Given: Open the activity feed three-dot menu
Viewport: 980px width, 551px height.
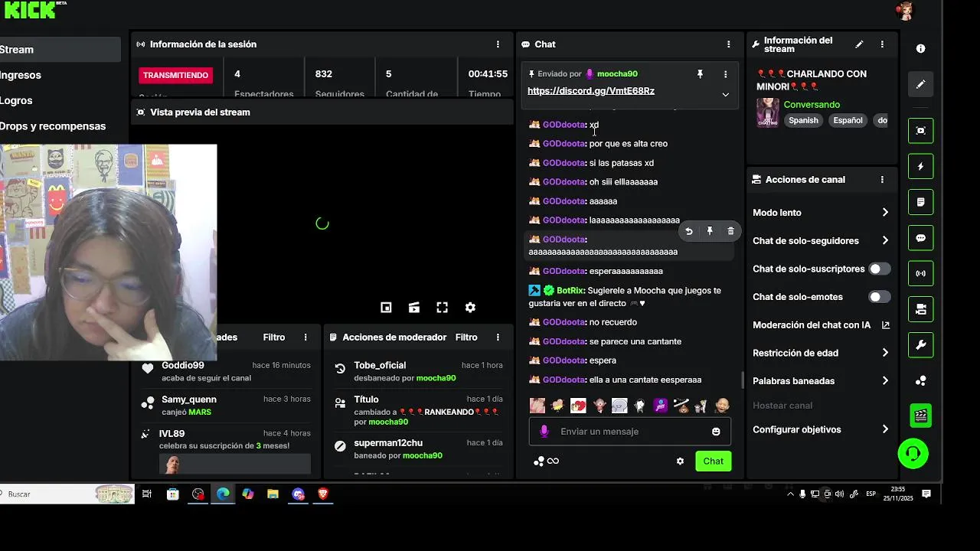Looking at the screenshot, I should pyautogui.click(x=305, y=337).
